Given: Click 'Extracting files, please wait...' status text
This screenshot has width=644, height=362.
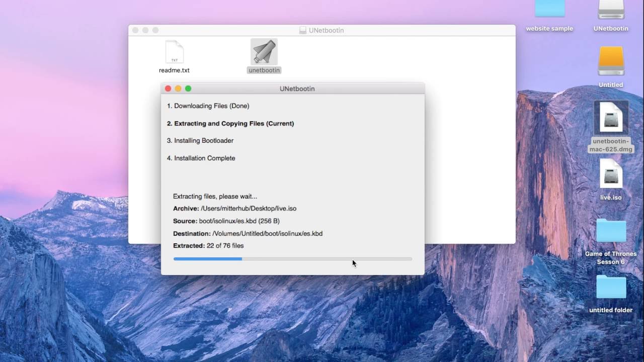Looking at the screenshot, I should 215,197.
